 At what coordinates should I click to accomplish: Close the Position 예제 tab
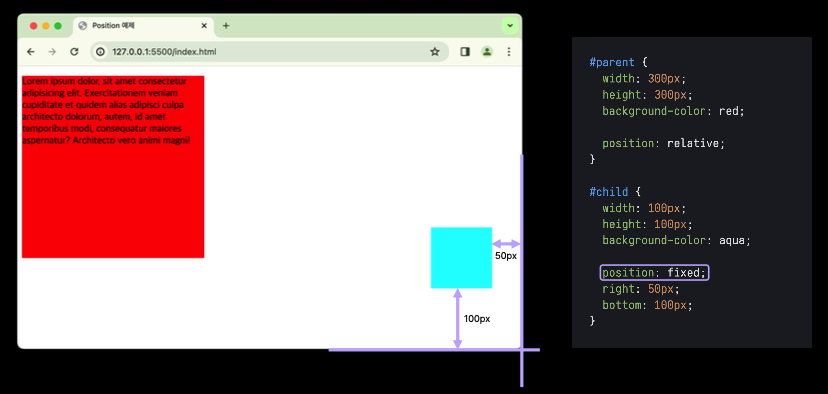pos(204,25)
